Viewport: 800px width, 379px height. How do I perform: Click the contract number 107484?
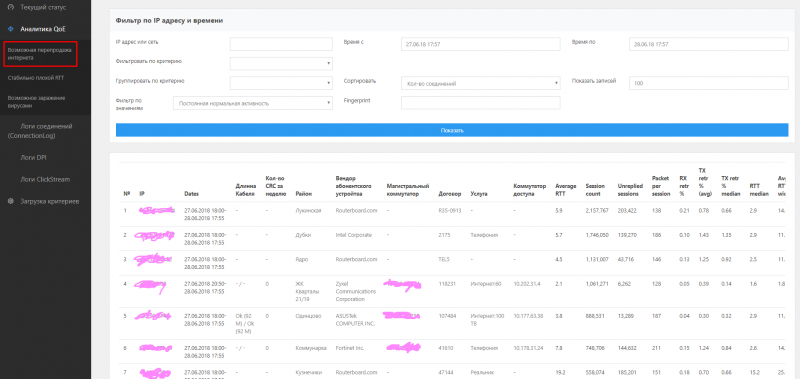click(x=446, y=316)
